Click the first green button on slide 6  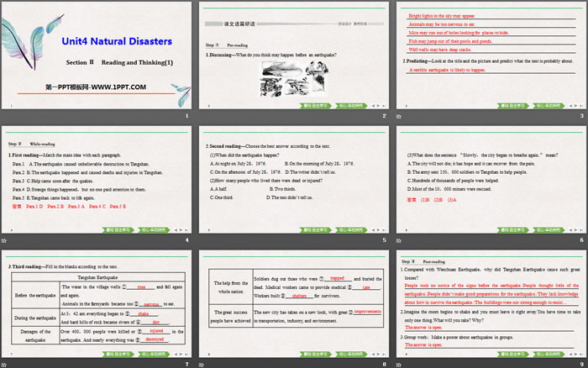512,230
